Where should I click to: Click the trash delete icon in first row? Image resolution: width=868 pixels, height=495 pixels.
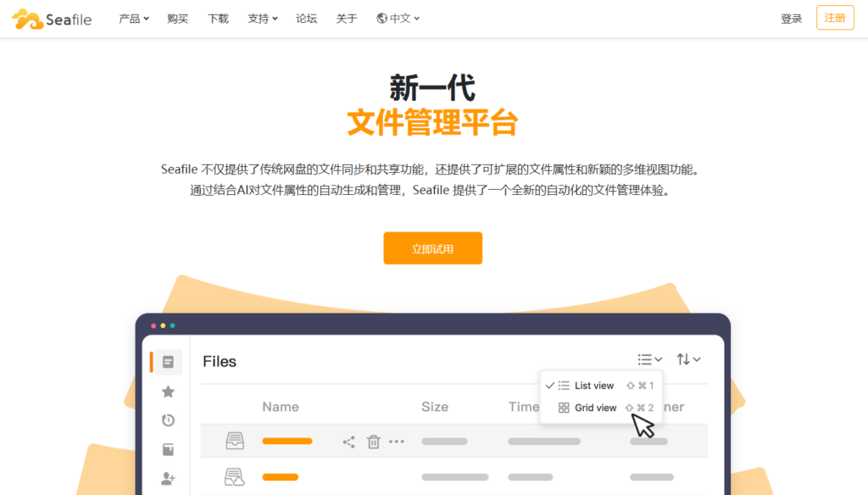[x=374, y=442]
